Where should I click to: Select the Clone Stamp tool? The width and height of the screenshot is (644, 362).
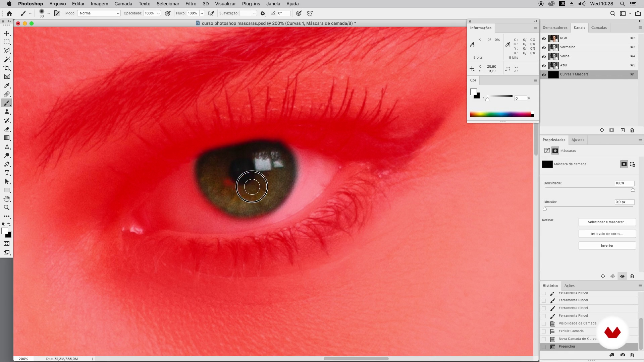click(x=7, y=112)
